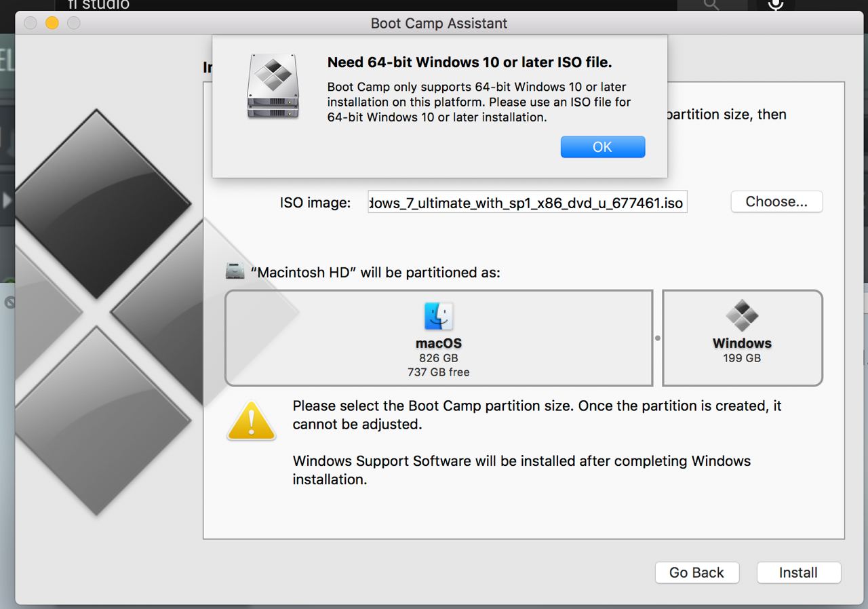
Task: Go Back to the previous step
Action: click(696, 572)
